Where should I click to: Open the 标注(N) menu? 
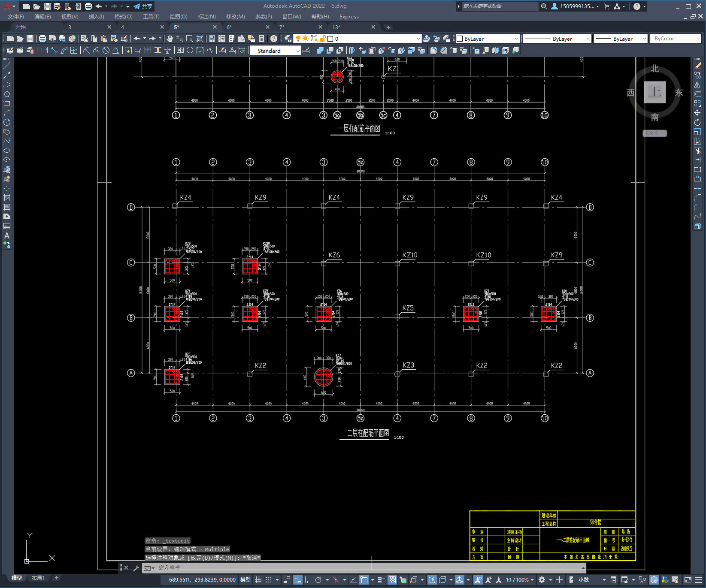click(206, 17)
